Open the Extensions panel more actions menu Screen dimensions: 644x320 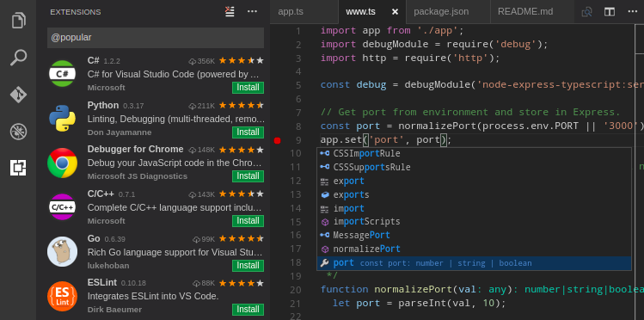[x=252, y=11]
